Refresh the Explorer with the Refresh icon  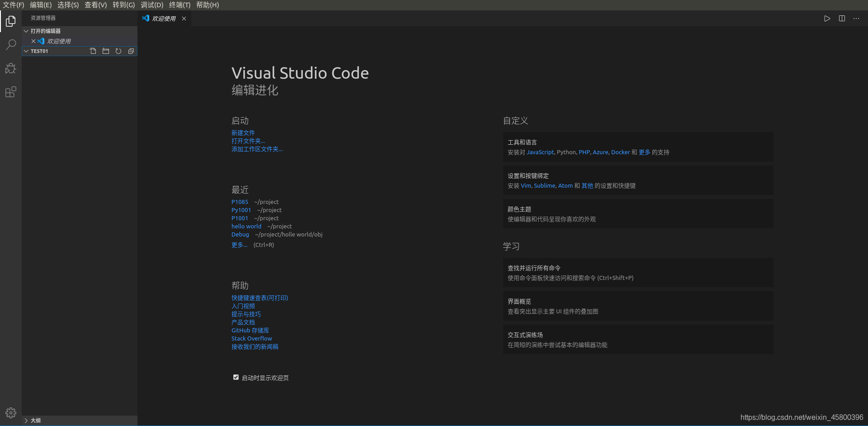(x=118, y=51)
